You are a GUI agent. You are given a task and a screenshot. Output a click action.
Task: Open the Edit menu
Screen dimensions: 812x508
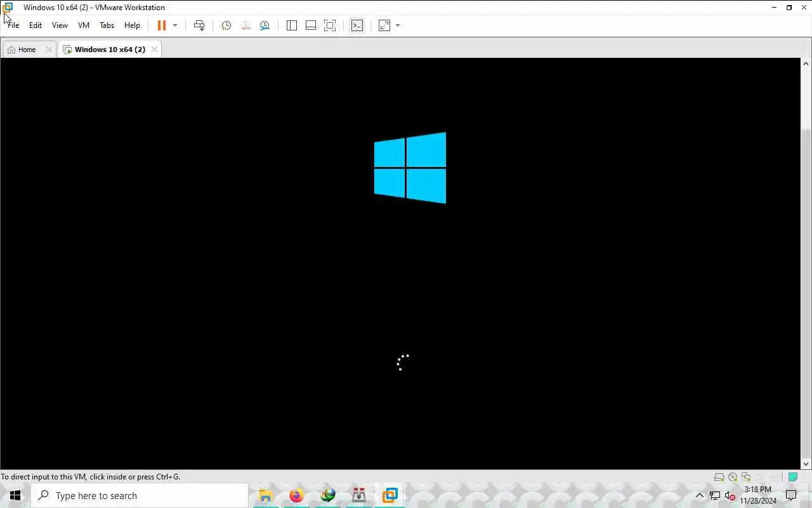coord(36,25)
